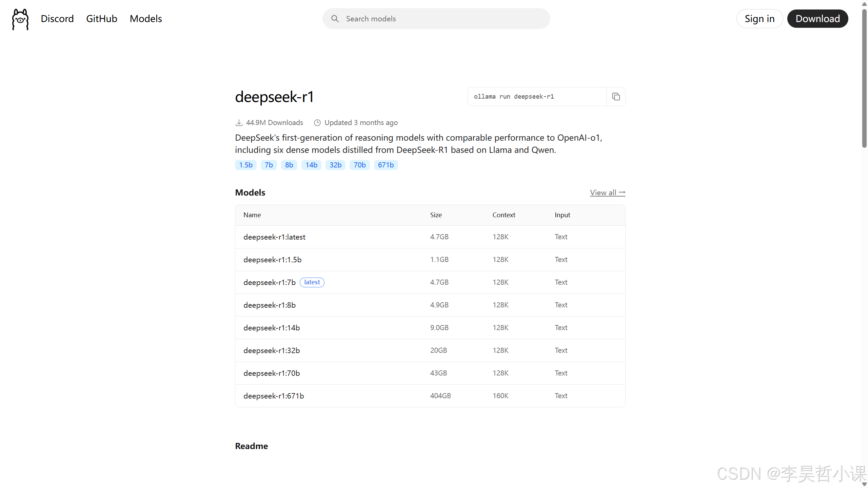Click the downloads arrow icon

click(239, 123)
